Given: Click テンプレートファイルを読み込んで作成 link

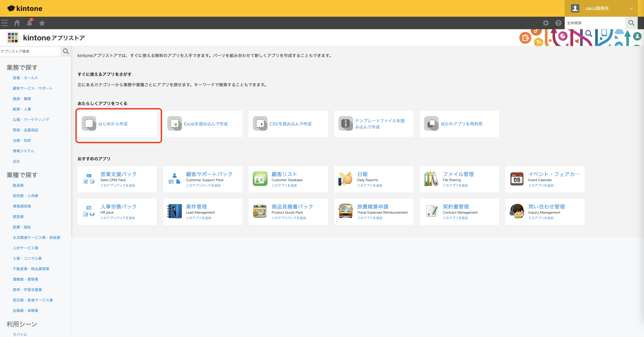Looking at the screenshot, I should 380,124.
